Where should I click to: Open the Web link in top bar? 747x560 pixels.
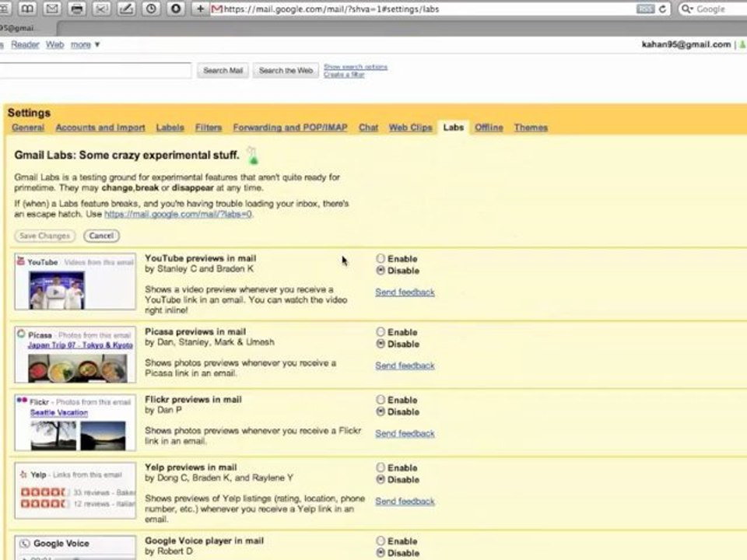click(x=54, y=44)
